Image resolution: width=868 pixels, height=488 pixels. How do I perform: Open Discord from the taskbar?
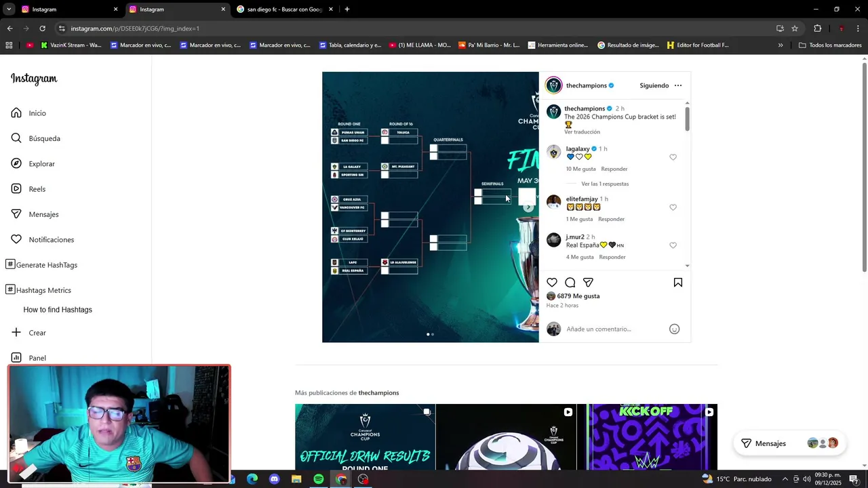[x=274, y=479]
